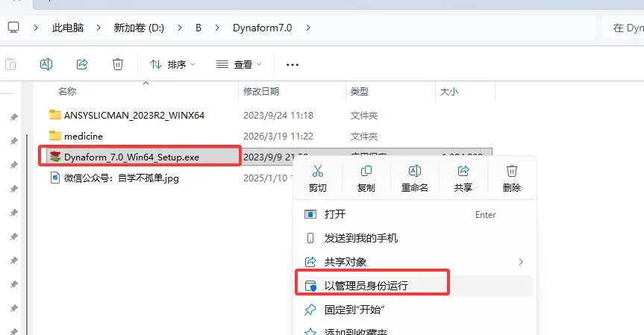The image size is (644, 335).
Task: Click date 2023/9/24 11:18 cell
Action: 278,116
